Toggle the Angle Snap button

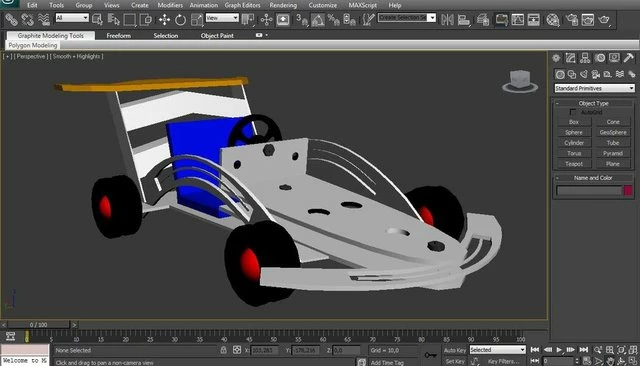pos(318,19)
